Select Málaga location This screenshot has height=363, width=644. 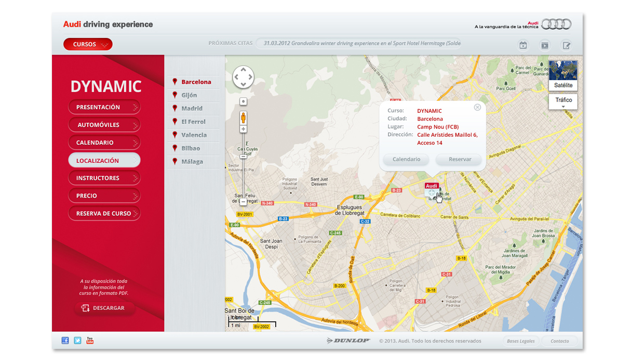click(192, 161)
